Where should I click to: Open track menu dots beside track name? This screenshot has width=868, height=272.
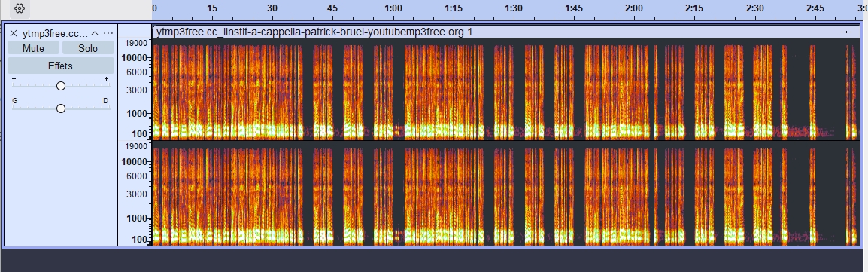click(x=108, y=33)
